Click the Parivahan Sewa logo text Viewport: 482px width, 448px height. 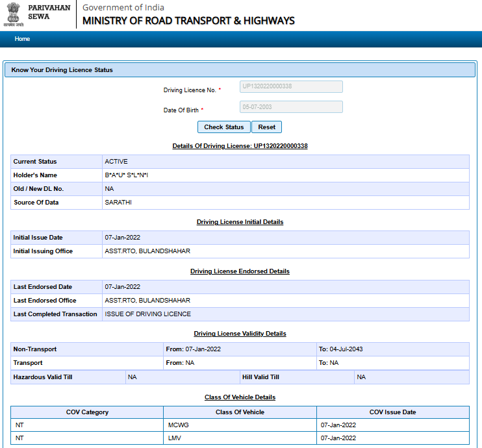48,12
